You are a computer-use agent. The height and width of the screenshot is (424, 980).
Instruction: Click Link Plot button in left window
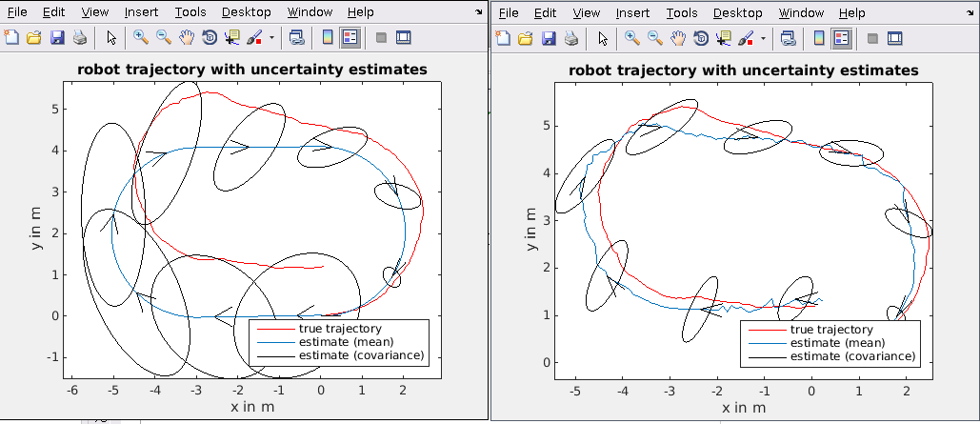tap(296, 38)
